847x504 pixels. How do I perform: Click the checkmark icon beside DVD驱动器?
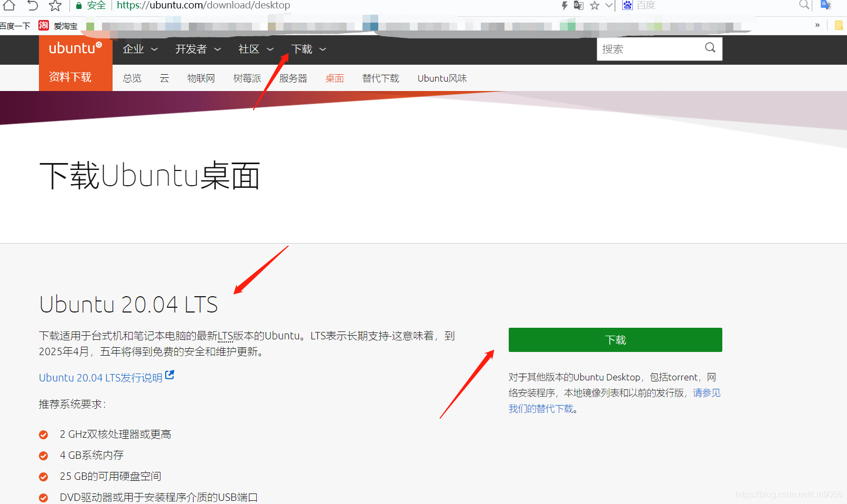(x=44, y=498)
